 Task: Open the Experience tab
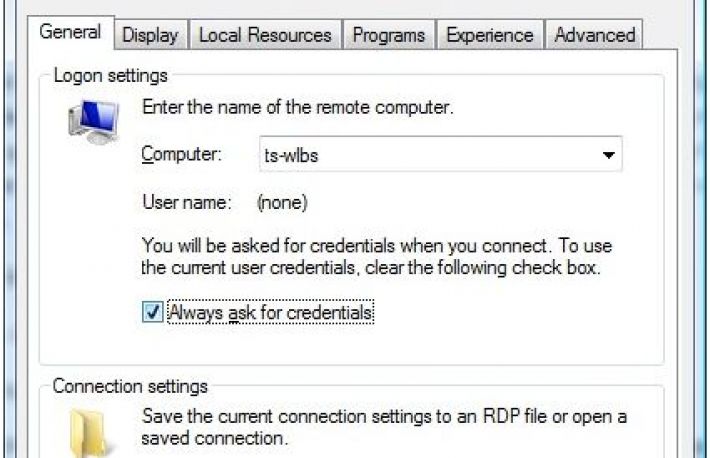489,35
